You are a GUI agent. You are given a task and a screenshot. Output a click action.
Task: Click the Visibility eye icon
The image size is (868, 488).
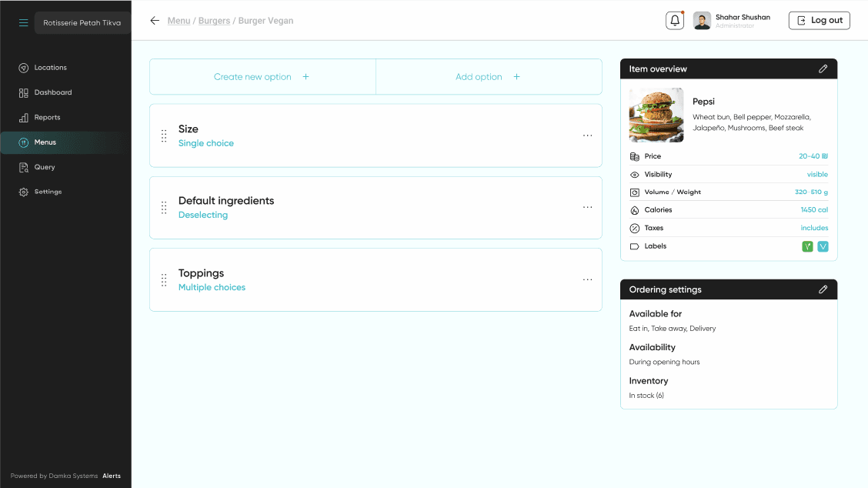pyautogui.click(x=634, y=175)
